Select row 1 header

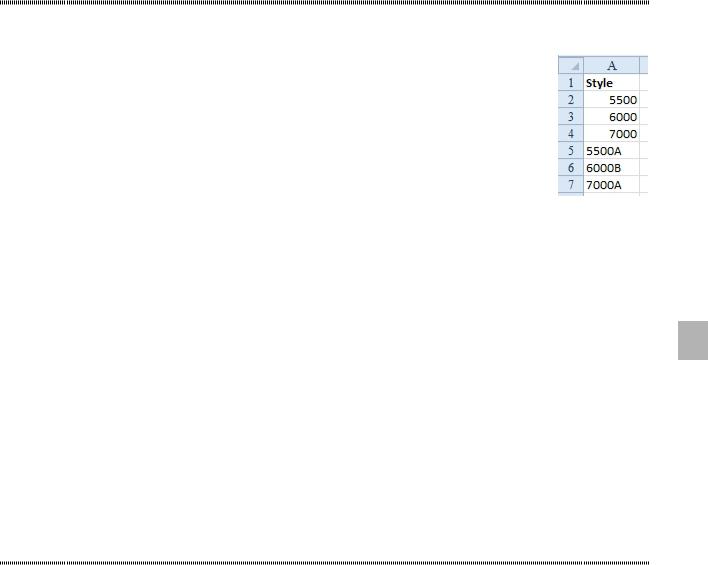pos(571,83)
